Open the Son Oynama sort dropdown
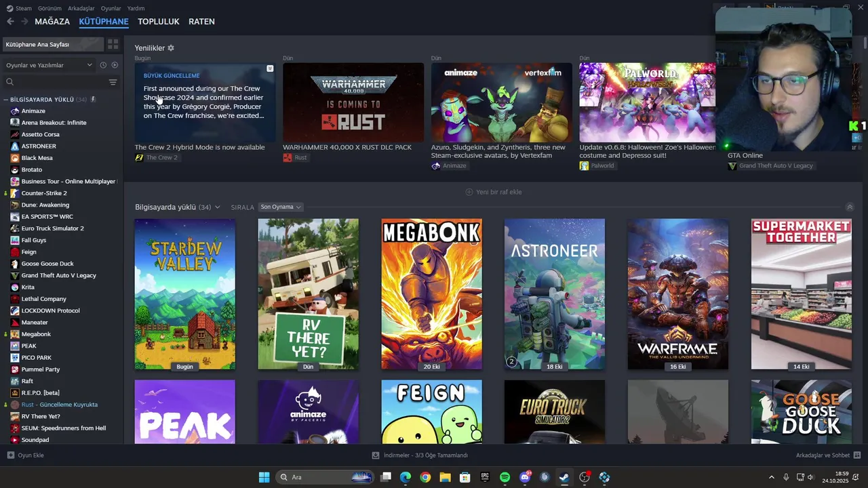The height and width of the screenshot is (488, 868). 281,207
